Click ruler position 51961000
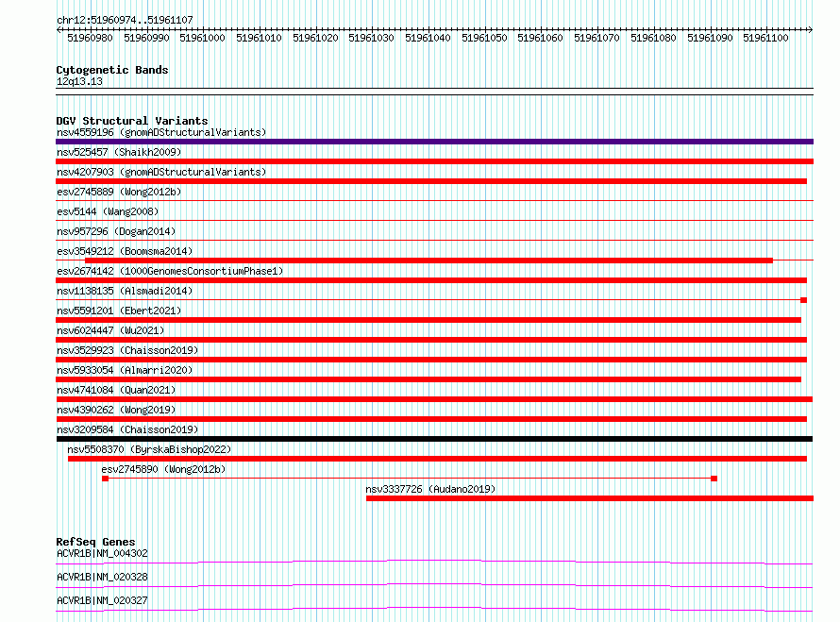840x622 pixels. [203, 38]
